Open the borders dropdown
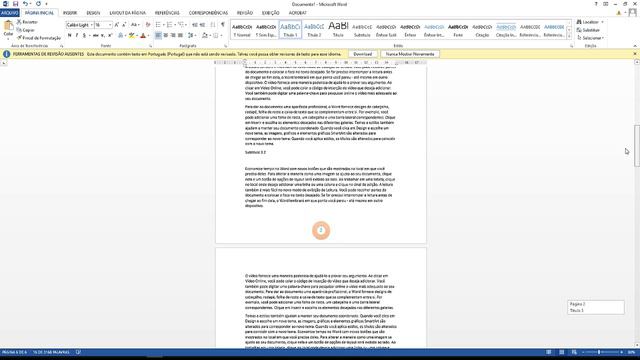640x360 pixels. coord(222,36)
